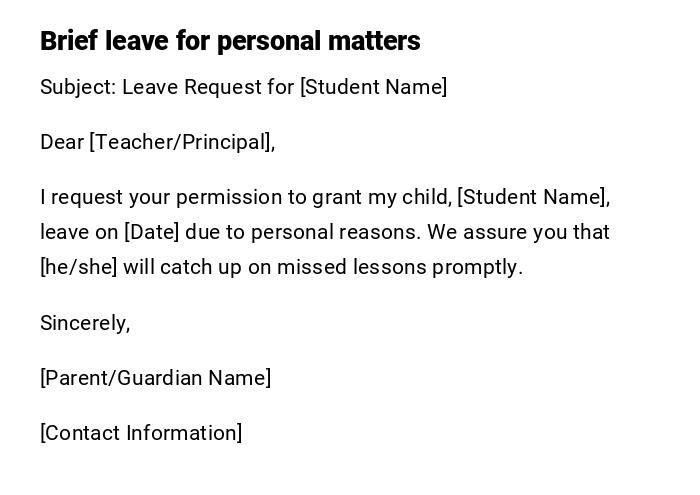This screenshot has height=495, width=700.
Task: Select the [Parent/Guardian Name] placeholder
Action: 155,378
